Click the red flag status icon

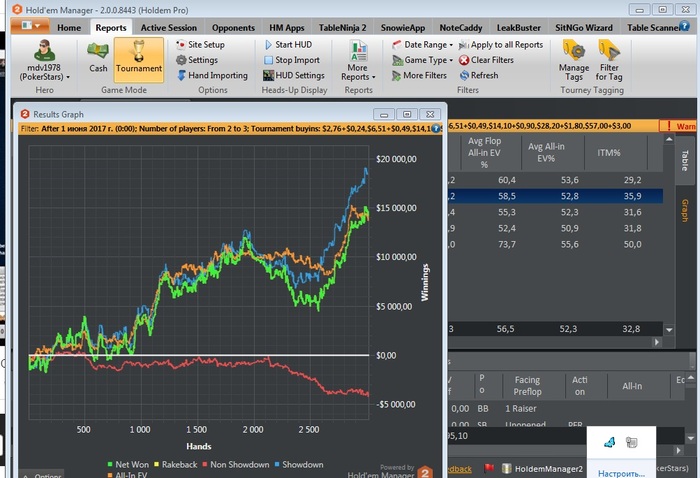tap(489, 469)
